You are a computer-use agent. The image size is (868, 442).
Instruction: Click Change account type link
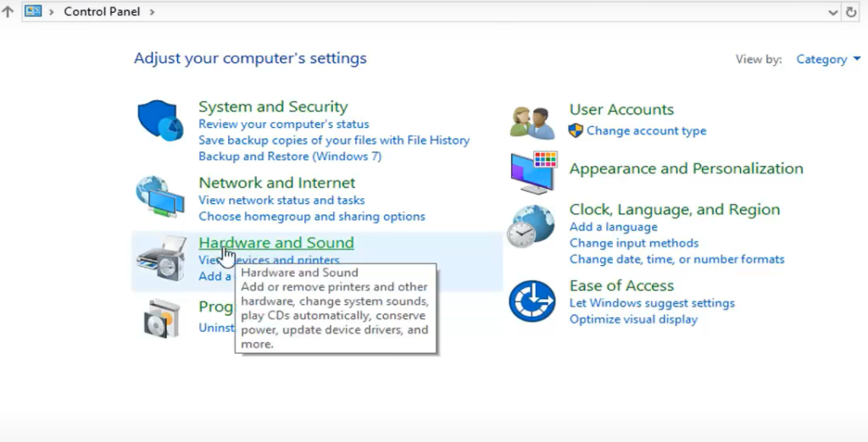pos(646,130)
